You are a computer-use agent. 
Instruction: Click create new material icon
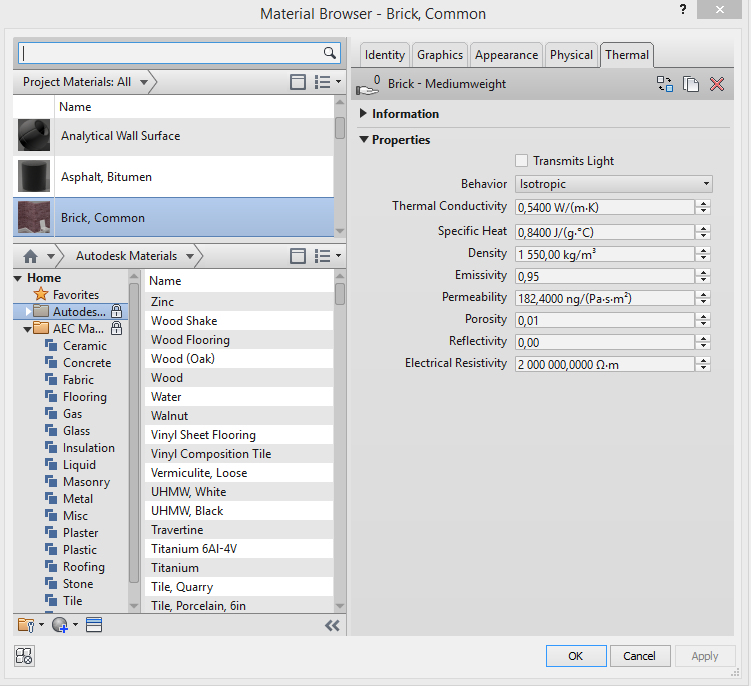coord(60,625)
